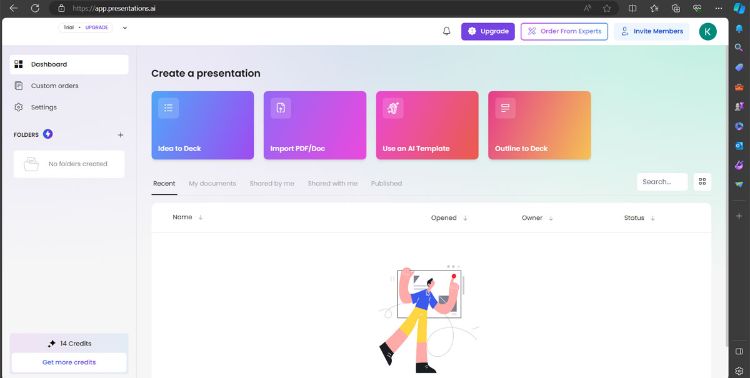Open the browser favorites list icon
Viewport: 750px width, 378px height.
click(654, 8)
